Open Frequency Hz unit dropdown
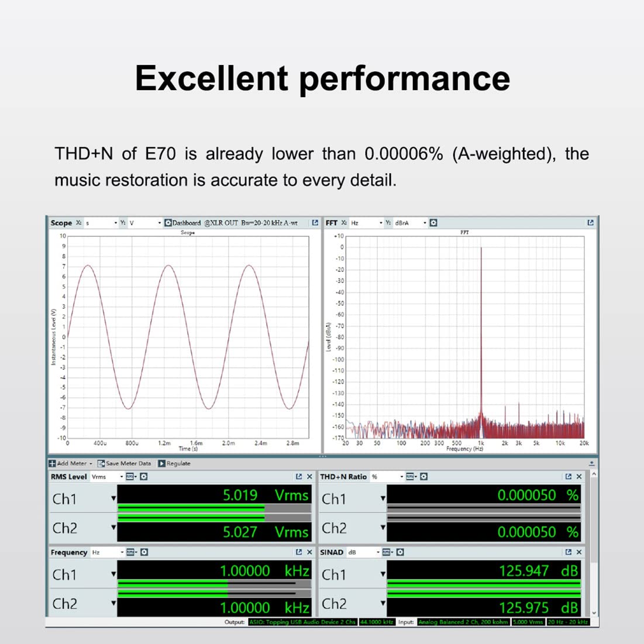 107,552
